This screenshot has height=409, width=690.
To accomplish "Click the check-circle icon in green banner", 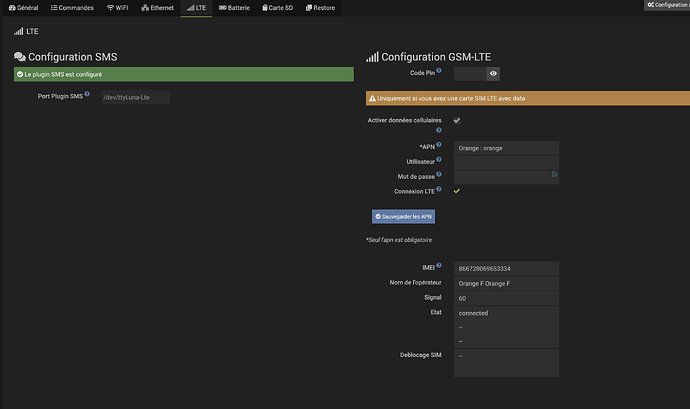I will (x=20, y=74).
